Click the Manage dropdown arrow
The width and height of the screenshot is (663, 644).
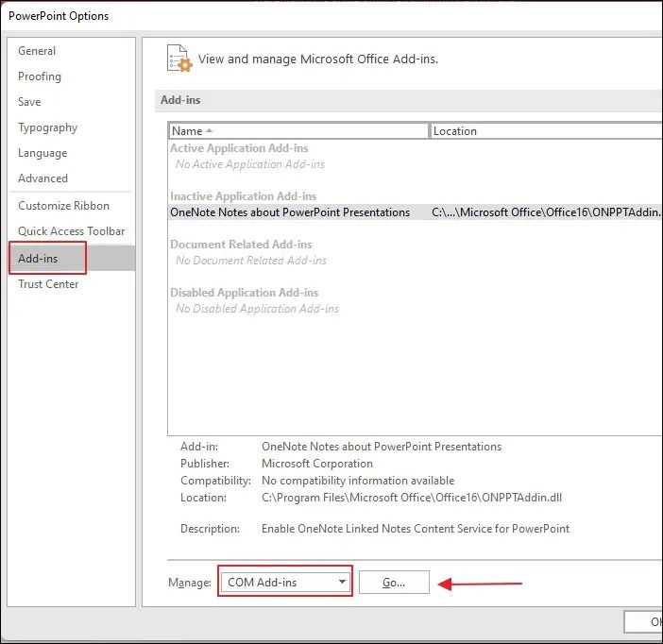pos(342,582)
